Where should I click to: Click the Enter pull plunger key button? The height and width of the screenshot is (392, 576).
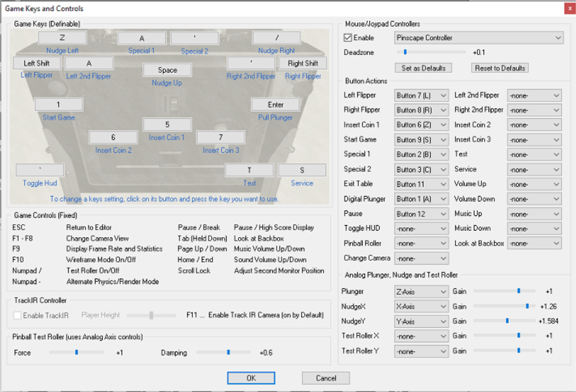click(x=275, y=104)
